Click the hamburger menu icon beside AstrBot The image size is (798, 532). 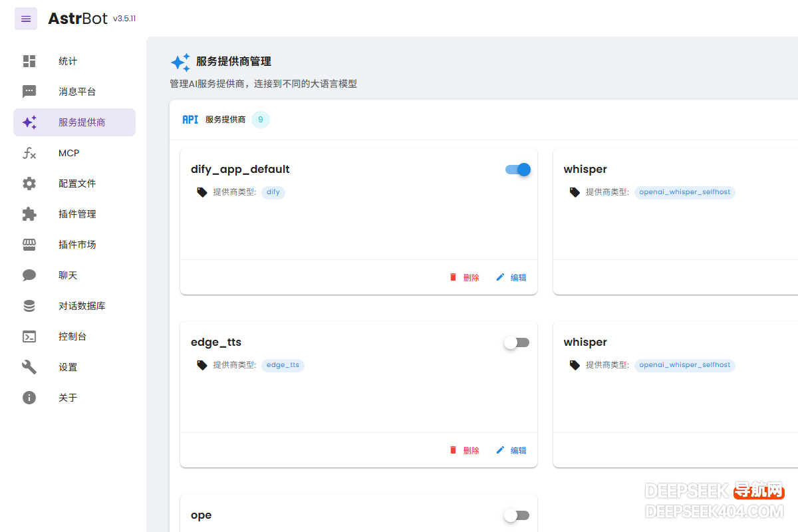coord(26,19)
